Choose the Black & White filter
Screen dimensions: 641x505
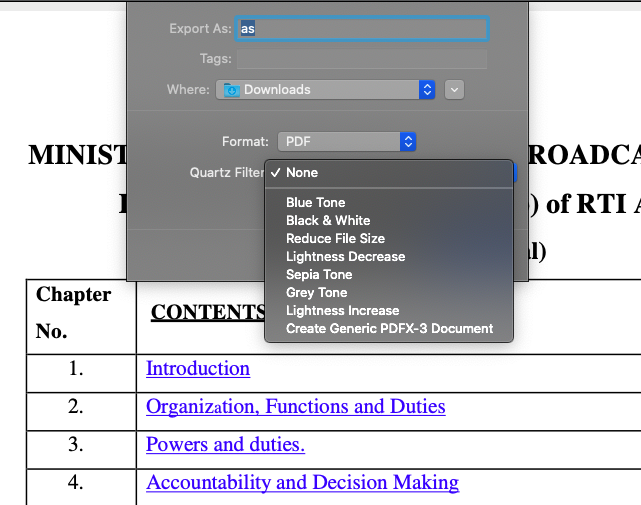pos(389,220)
